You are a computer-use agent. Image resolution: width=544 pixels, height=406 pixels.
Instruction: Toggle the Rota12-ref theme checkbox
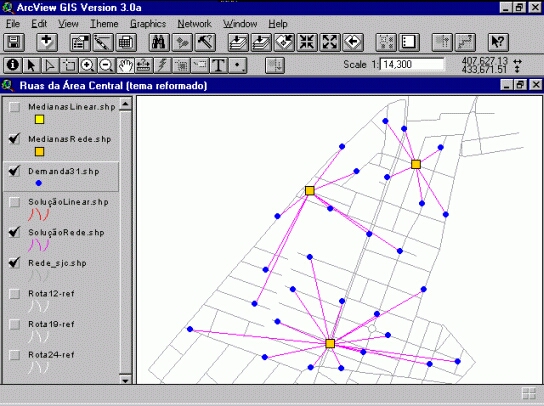point(15,294)
